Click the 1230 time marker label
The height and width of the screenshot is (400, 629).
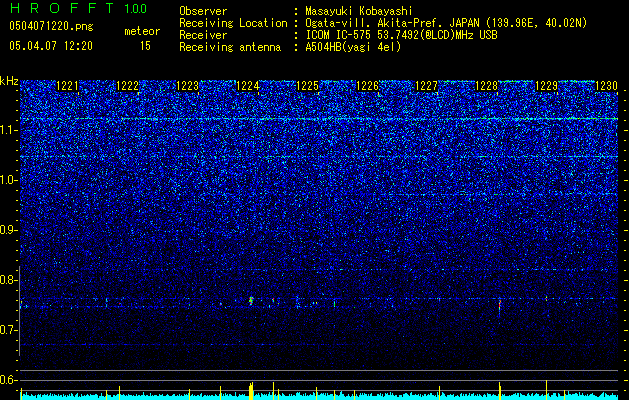coord(606,86)
